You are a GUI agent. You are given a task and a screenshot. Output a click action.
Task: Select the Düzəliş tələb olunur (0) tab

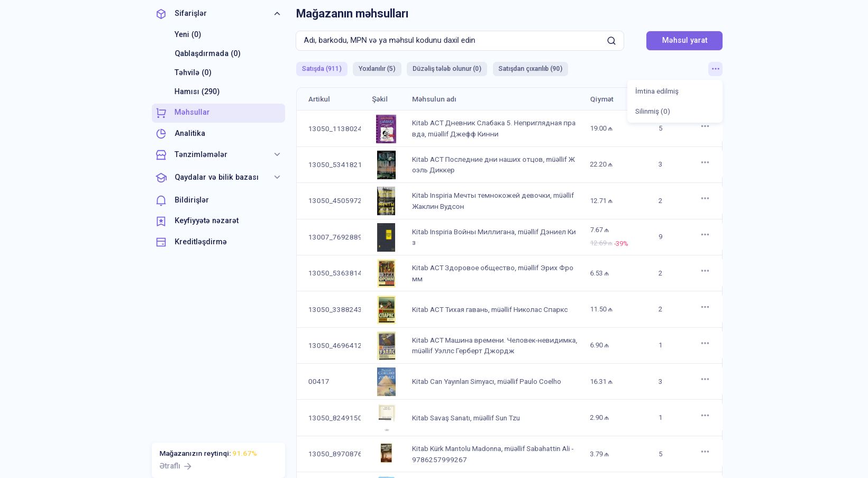[x=447, y=69]
